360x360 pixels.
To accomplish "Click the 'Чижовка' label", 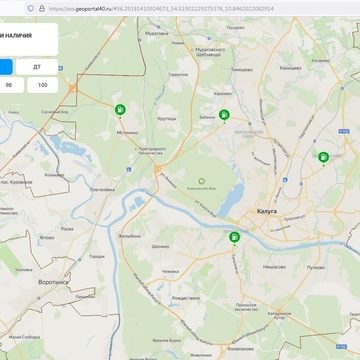I will (170, 271).
